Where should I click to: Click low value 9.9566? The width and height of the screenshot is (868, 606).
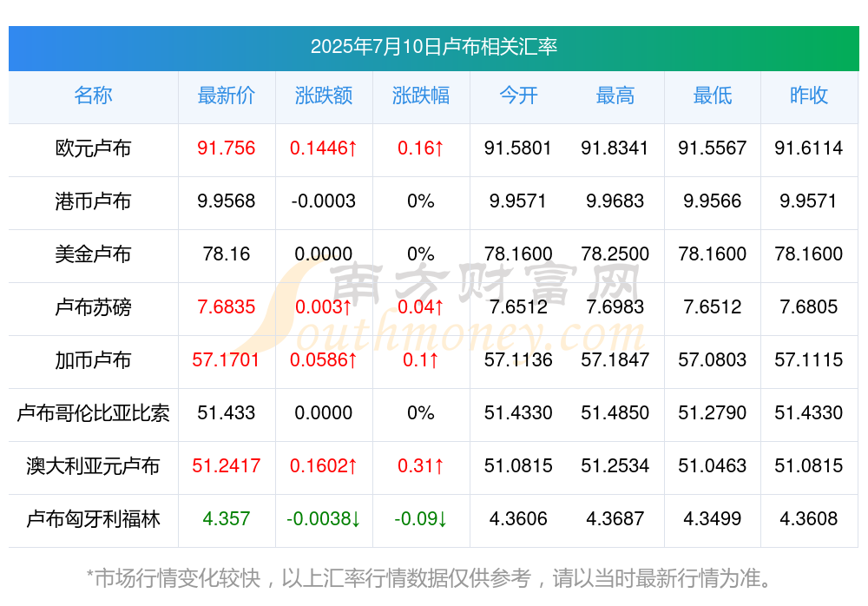click(x=713, y=201)
